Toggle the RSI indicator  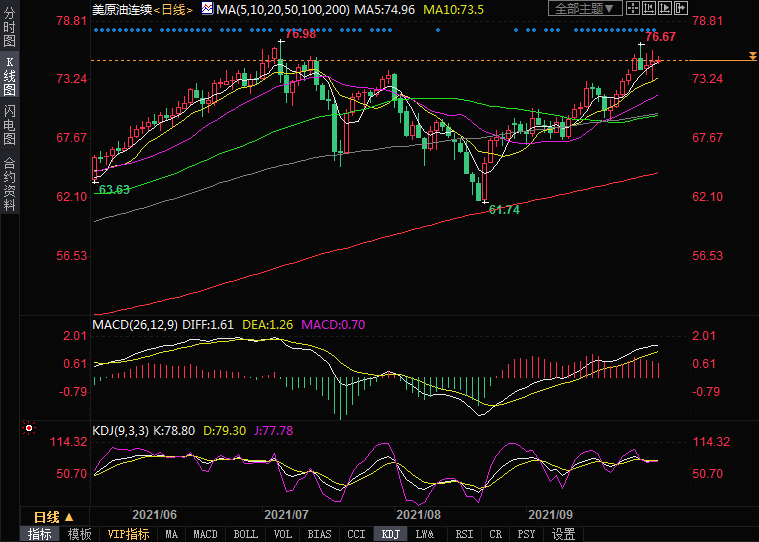[x=464, y=534]
